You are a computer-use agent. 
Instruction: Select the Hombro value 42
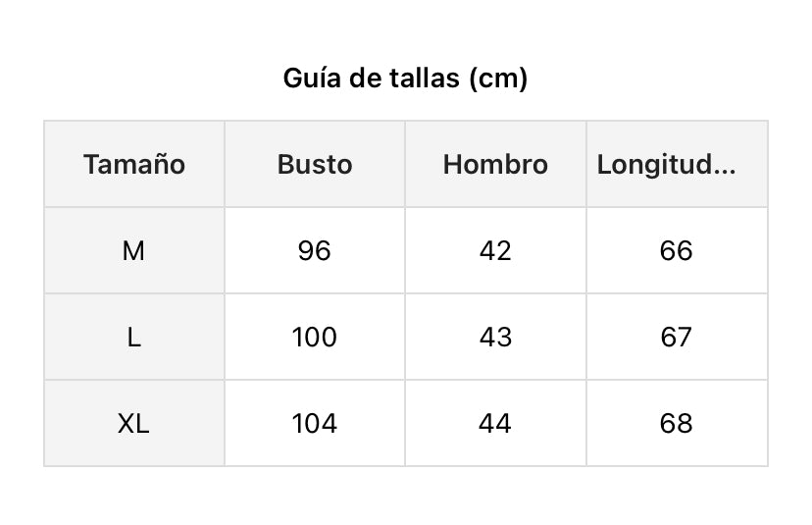[495, 251]
